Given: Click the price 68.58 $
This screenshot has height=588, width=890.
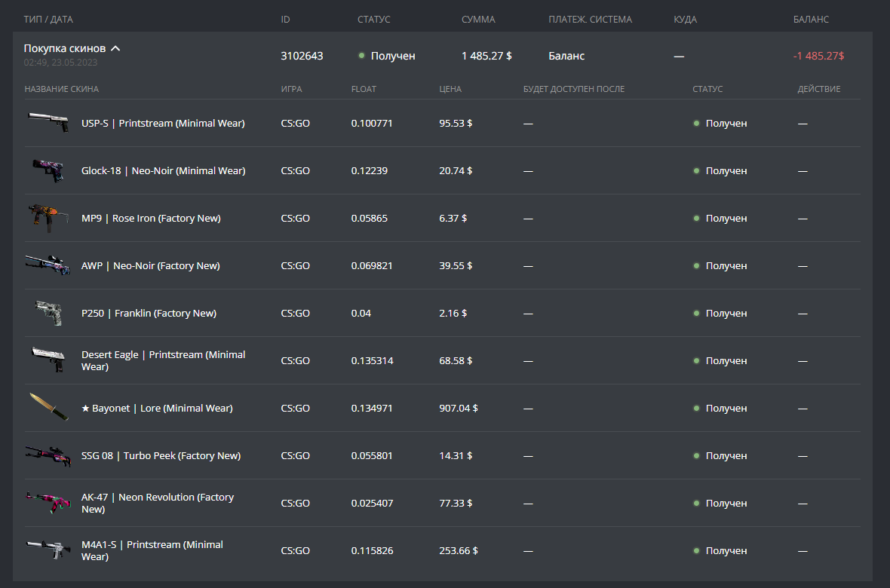Looking at the screenshot, I should (456, 361).
